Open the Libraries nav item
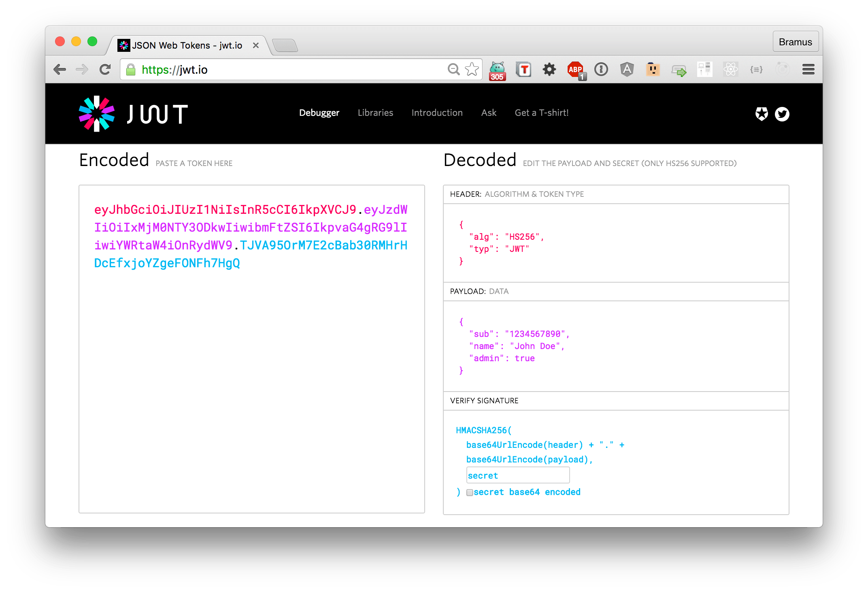 [375, 113]
